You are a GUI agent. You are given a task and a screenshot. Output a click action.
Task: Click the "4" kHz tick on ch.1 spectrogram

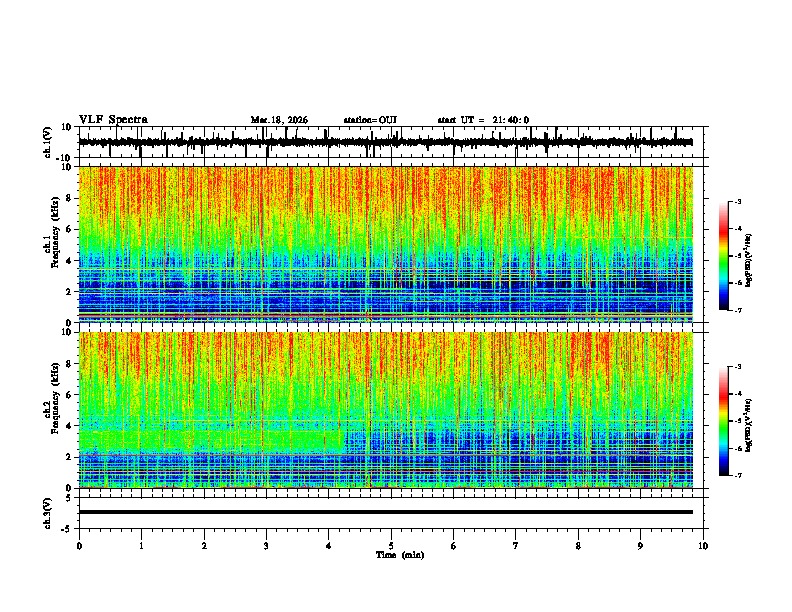tap(69, 261)
